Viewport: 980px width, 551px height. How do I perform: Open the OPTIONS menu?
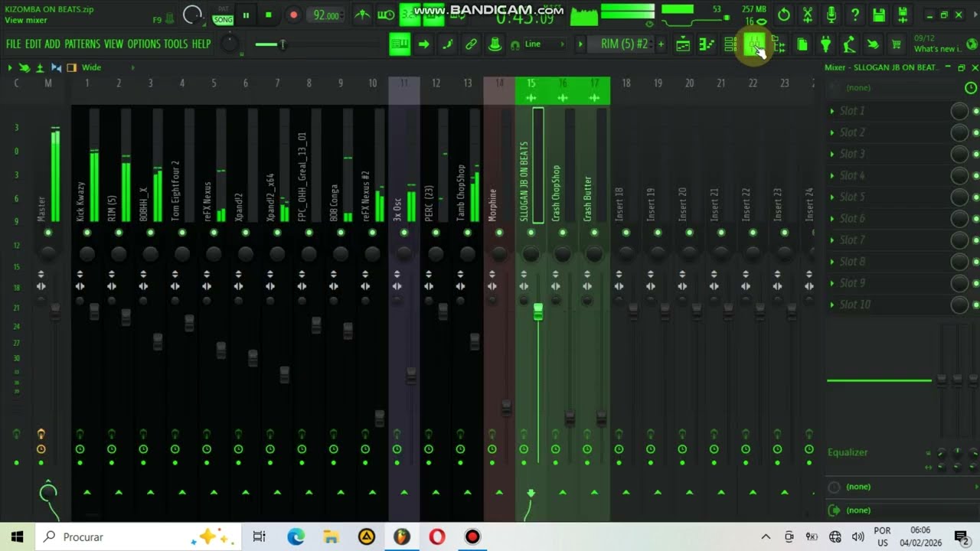(143, 44)
